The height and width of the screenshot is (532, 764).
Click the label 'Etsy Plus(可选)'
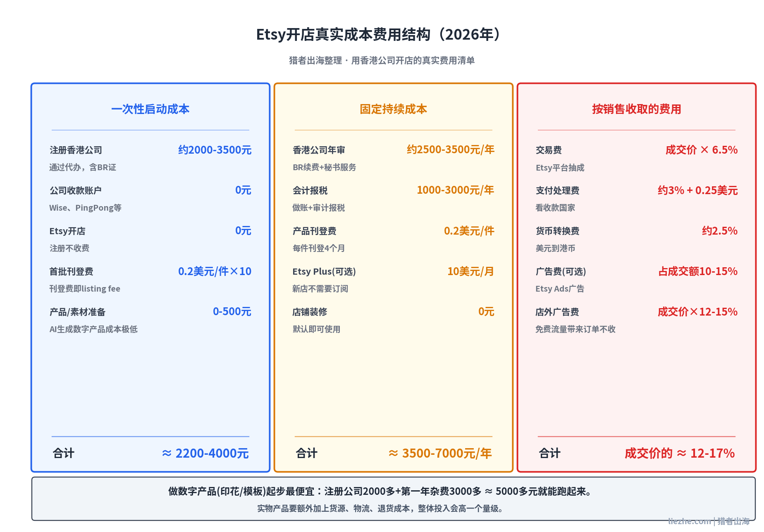point(324,271)
